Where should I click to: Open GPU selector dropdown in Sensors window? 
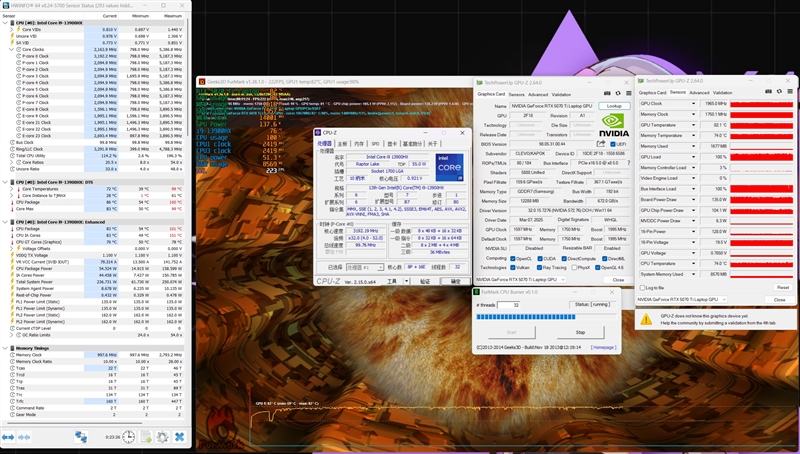point(681,299)
